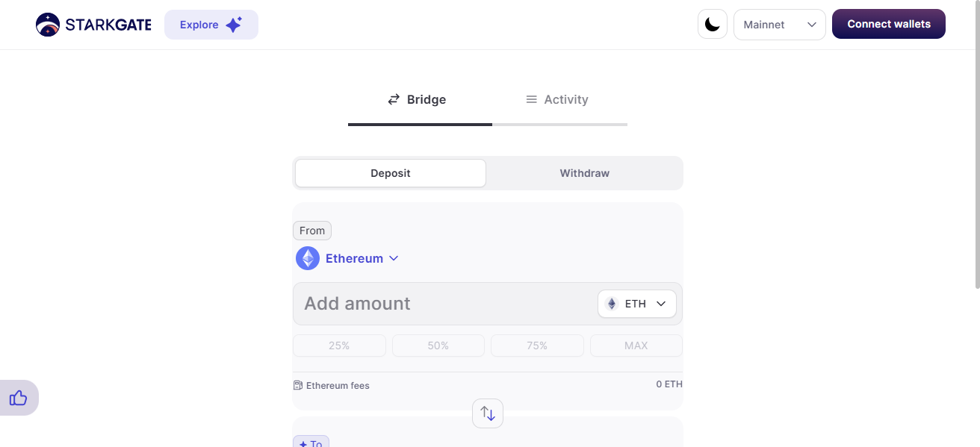The image size is (980, 447).
Task: Switch to the Activity tab
Action: (557, 99)
